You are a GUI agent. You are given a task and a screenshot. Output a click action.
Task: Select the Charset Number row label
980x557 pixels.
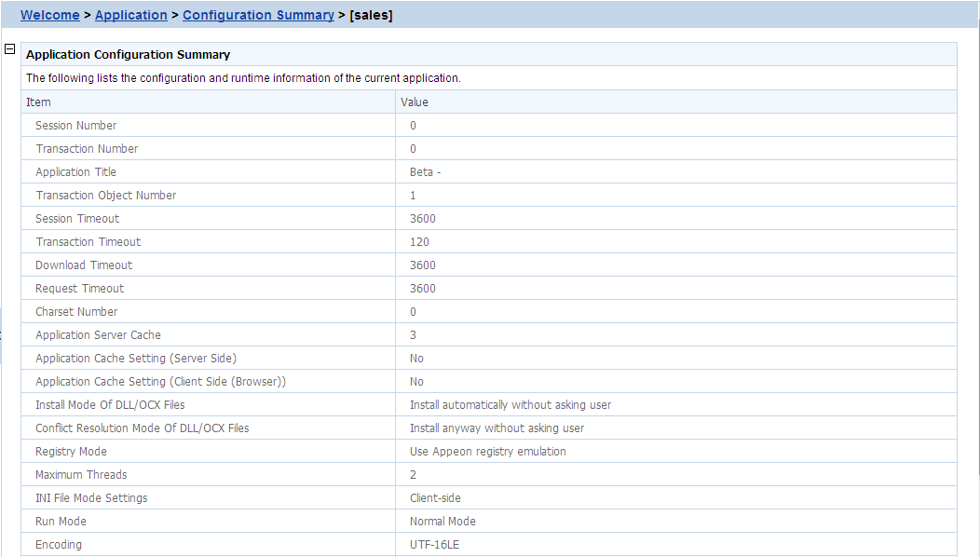[x=76, y=311]
